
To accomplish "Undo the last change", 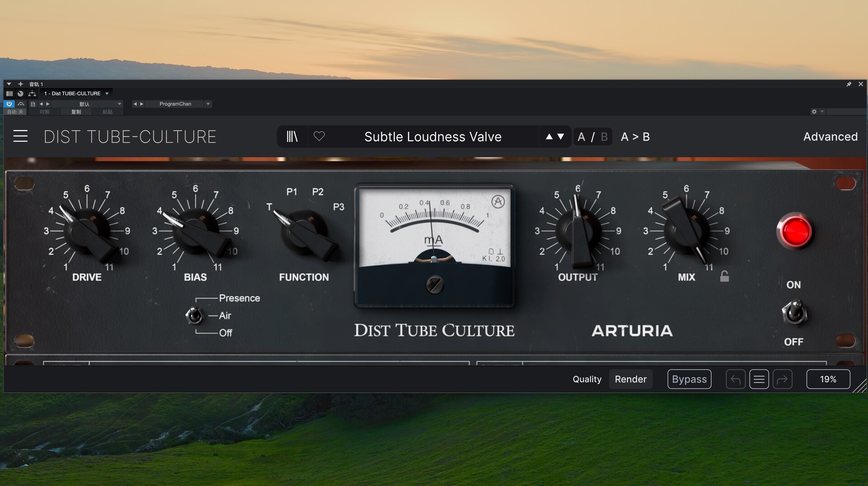I will (x=736, y=379).
